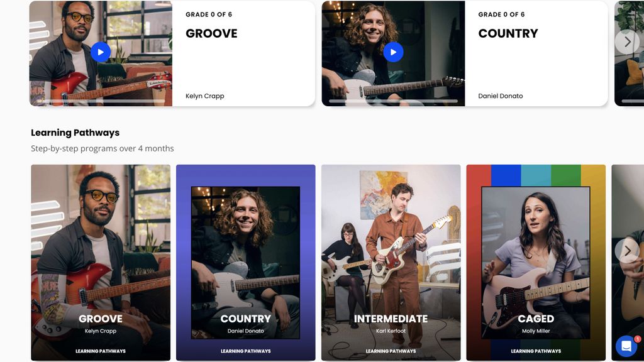The image size is (644, 362).
Task: Click the Country top card guitarist thumbnail
Action: click(394, 53)
